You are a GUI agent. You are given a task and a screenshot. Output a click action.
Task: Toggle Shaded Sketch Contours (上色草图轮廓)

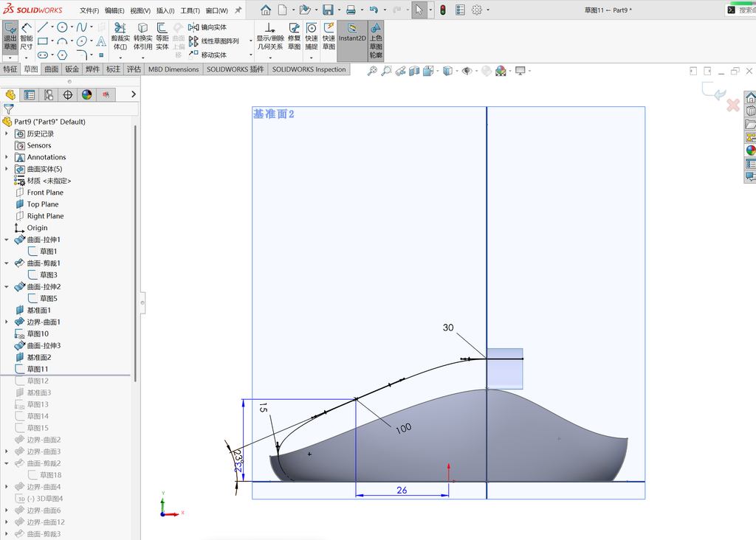point(376,41)
